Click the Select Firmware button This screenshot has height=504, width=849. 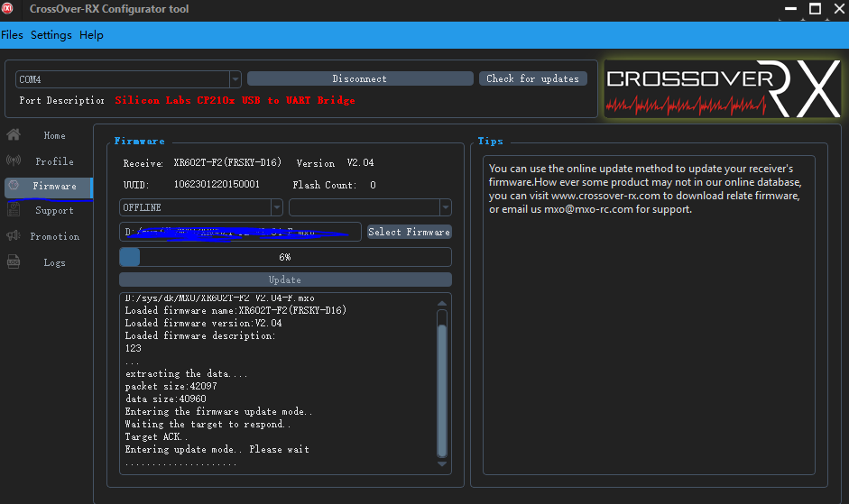coord(410,232)
